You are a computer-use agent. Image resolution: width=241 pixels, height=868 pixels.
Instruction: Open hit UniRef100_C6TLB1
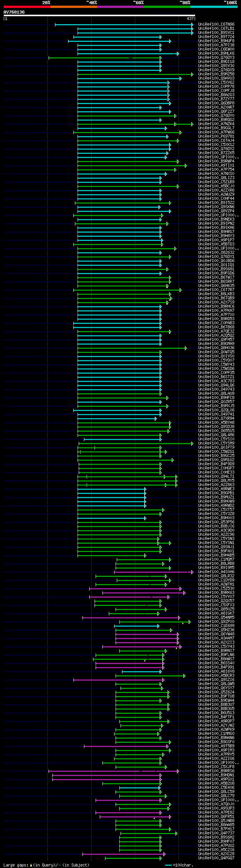[x=216, y=29]
